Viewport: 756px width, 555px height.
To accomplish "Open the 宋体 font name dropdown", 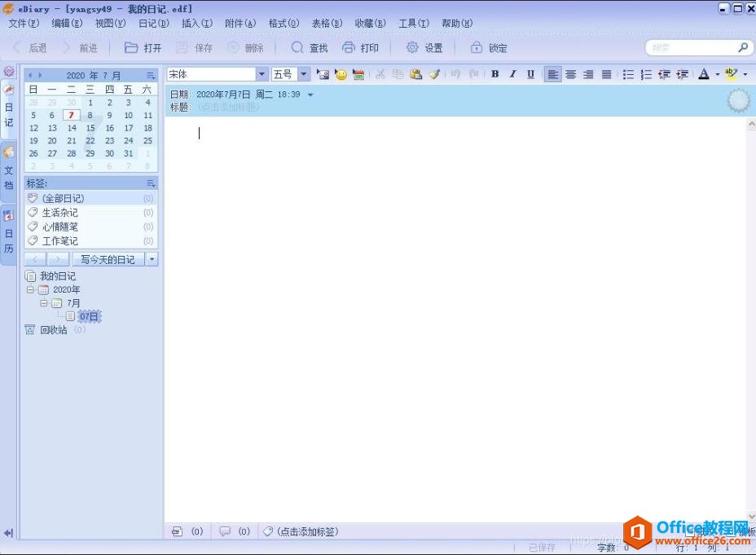I will [x=262, y=74].
